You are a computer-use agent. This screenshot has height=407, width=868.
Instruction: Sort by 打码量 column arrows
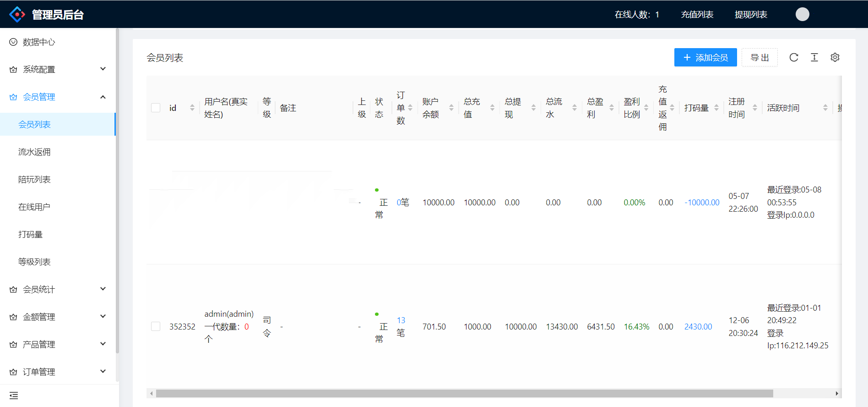point(716,108)
